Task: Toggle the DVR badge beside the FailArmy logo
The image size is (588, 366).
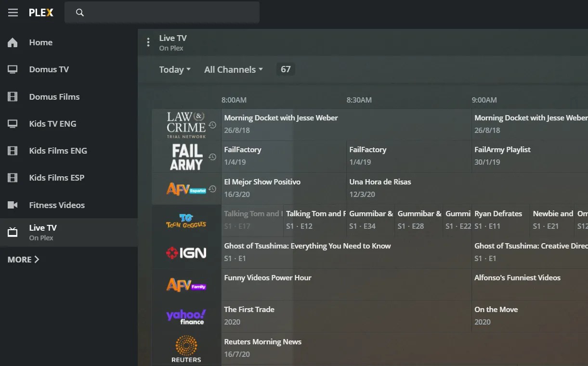Action: point(212,157)
